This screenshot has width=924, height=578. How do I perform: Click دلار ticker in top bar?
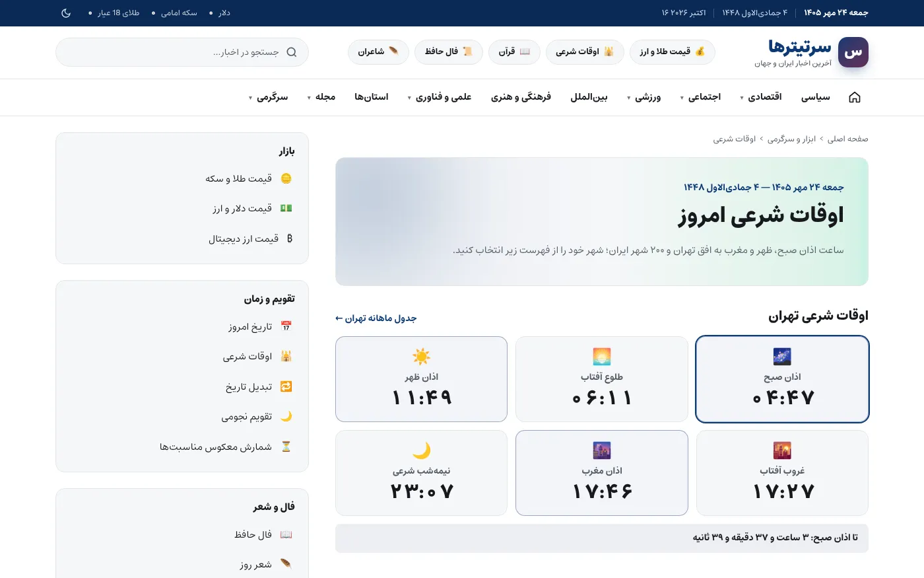[220, 13]
